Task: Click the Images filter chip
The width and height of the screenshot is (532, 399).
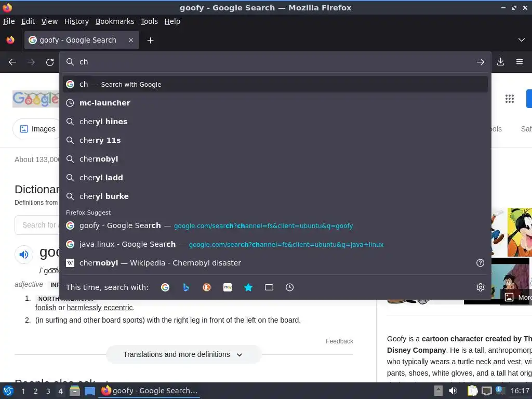Action: [x=36, y=129]
